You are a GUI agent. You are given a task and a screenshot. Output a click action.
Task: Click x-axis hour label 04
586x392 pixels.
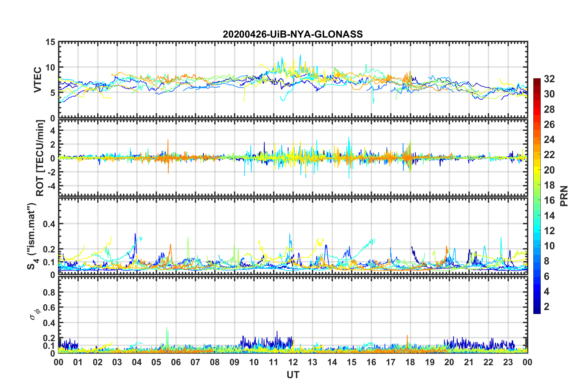[x=136, y=362]
